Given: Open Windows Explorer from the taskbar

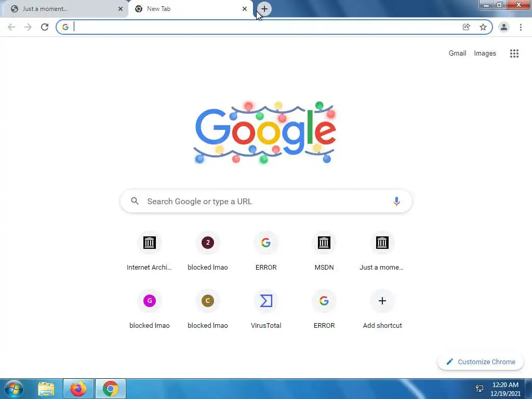Looking at the screenshot, I should [46, 389].
